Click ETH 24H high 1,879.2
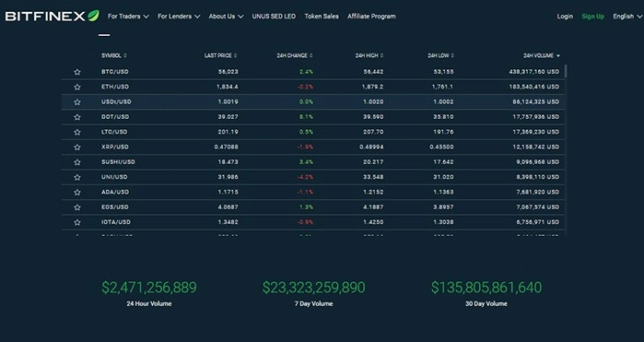The width and height of the screenshot is (644, 342). [x=372, y=87]
